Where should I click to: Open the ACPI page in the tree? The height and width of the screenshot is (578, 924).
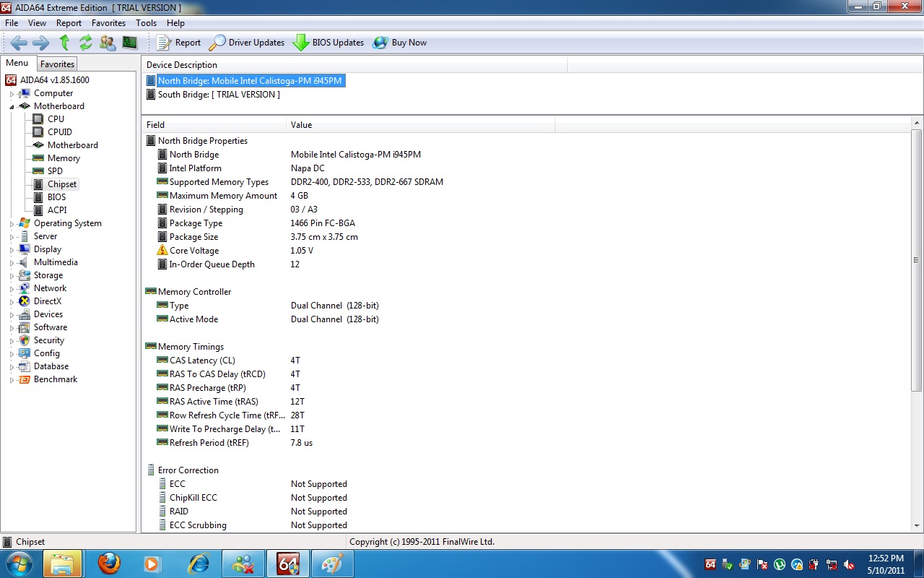tap(57, 210)
